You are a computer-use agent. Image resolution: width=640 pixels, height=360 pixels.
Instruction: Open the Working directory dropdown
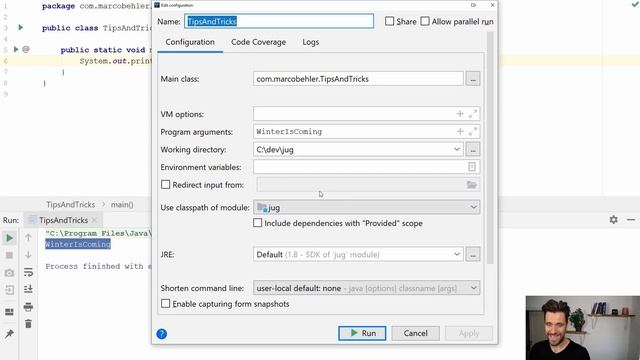(x=457, y=149)
